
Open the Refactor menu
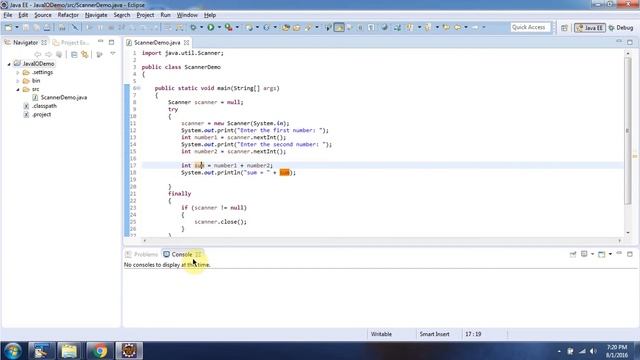pyautogui.click(x=68, y=15)
